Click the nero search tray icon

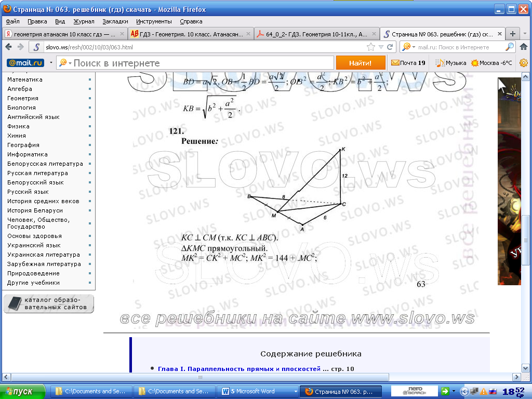click(415, 391)
